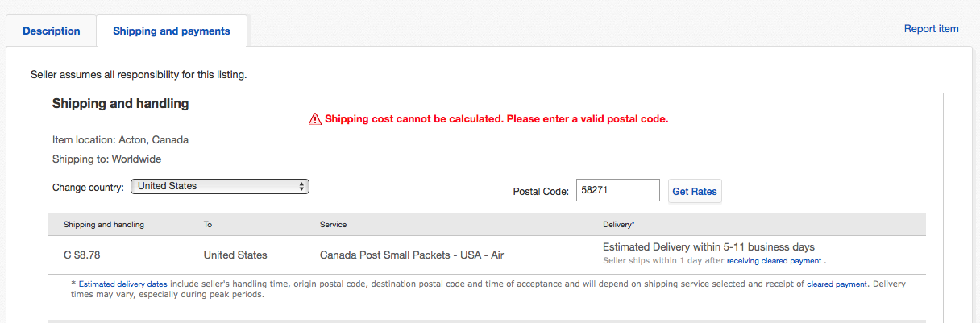Click the Item location Acton, Canada text
The image size is (980, 323).
point(120,140)
